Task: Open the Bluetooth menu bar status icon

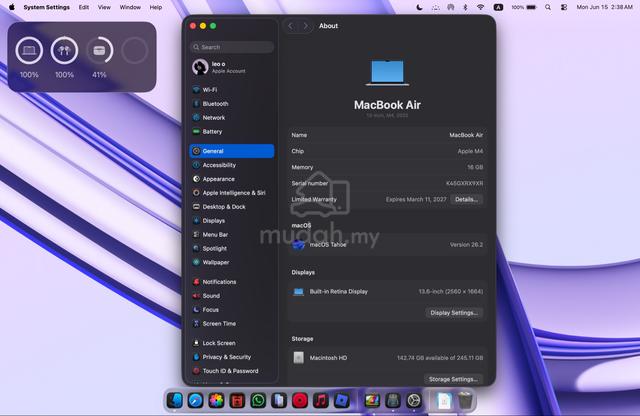Action: coord(465,7)
